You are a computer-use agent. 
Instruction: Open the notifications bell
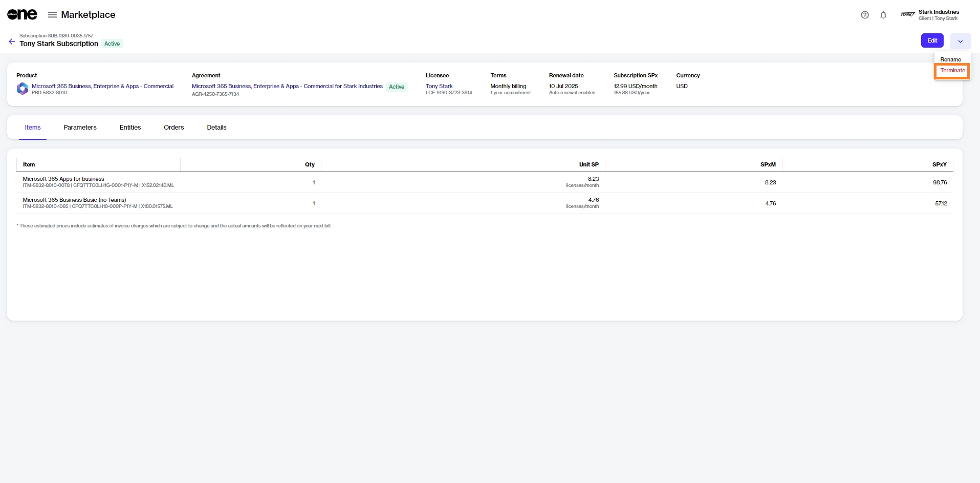tap(883, 15)
